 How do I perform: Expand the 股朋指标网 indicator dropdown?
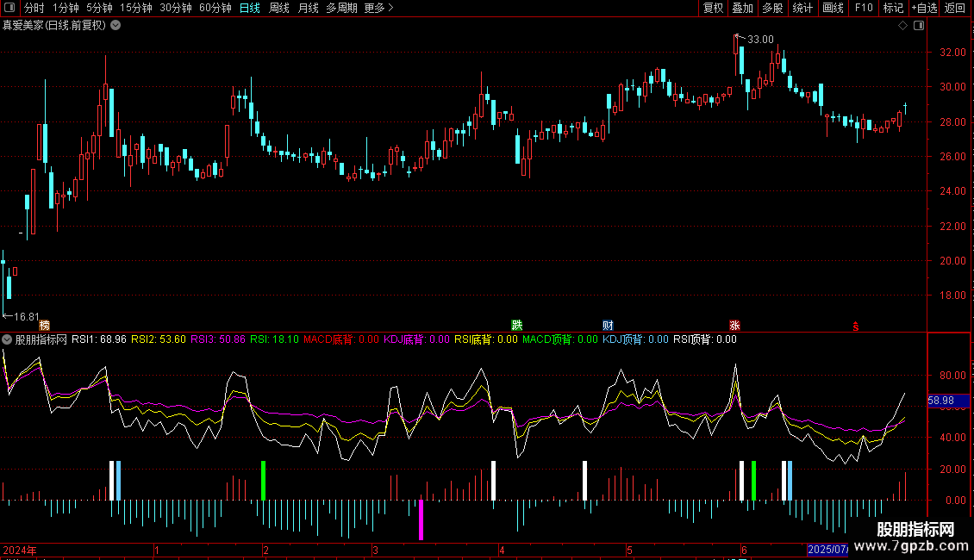[7, 339]
